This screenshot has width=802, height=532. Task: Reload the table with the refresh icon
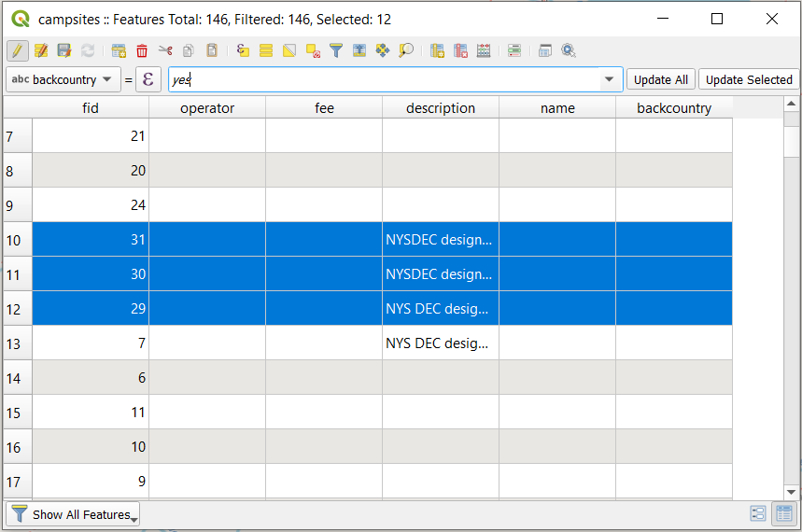(88, 50)
